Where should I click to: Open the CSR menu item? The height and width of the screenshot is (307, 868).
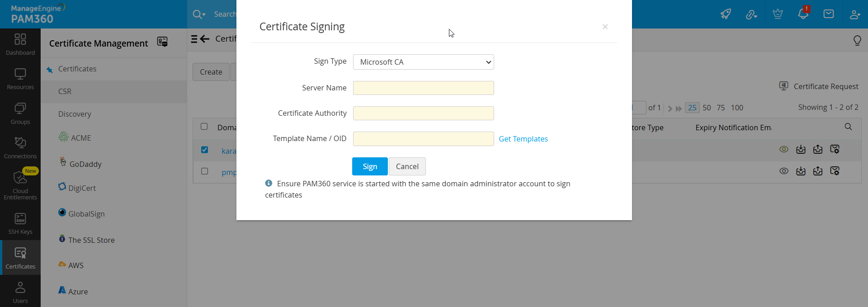tap(65, 91)
